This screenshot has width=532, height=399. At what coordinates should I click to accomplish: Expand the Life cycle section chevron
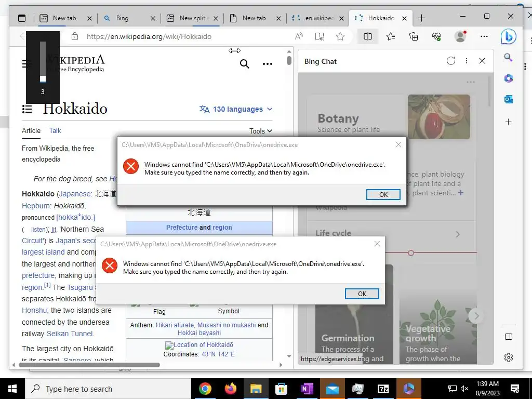point(458,234)
